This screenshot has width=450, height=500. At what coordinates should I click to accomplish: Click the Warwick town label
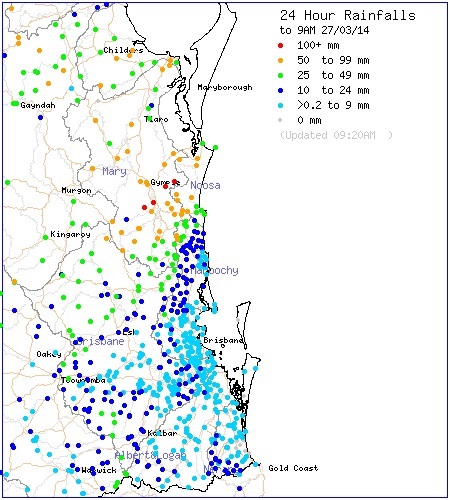[x=99, y=470]
